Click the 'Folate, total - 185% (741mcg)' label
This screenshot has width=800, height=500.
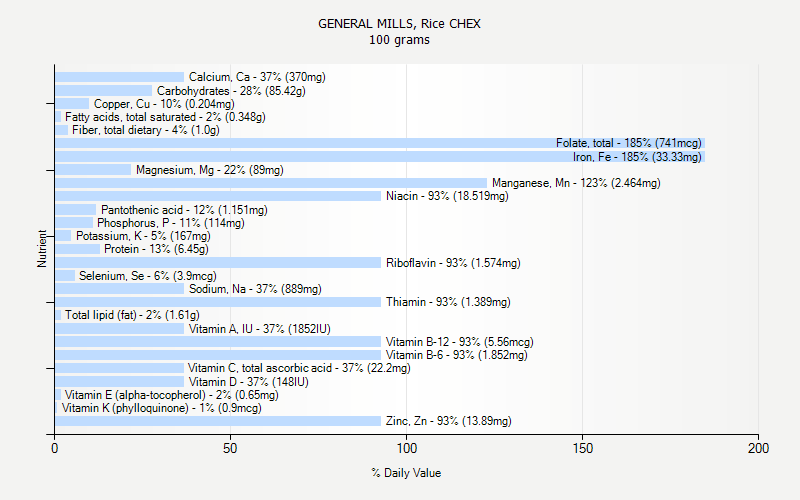[629, 143]
